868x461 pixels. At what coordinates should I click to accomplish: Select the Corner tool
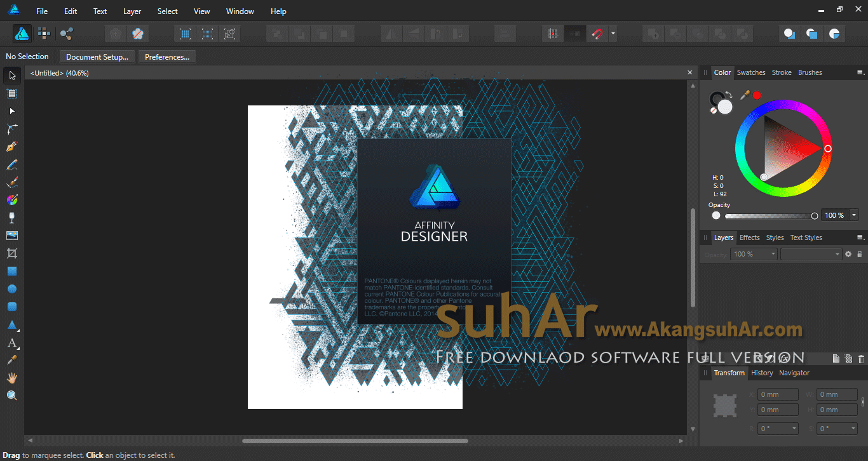pyautogui.click(x=12, y=129)
